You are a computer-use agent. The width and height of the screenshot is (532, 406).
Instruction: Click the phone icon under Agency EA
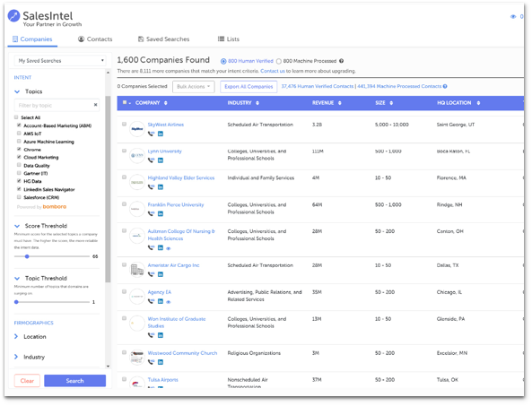(151, 301)
